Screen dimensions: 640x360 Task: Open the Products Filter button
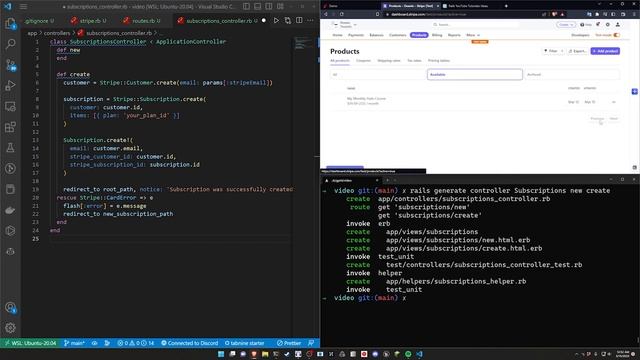tap(553, 51)
